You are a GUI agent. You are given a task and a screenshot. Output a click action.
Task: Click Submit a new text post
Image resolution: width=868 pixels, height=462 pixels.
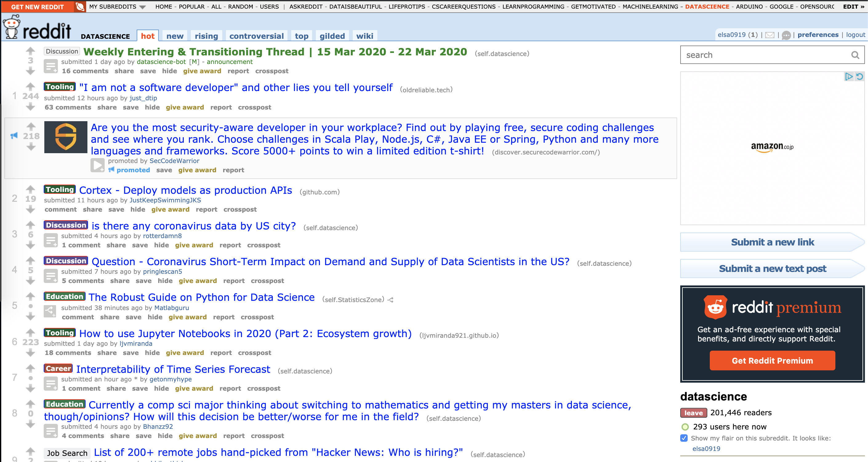tap(772, 269)
